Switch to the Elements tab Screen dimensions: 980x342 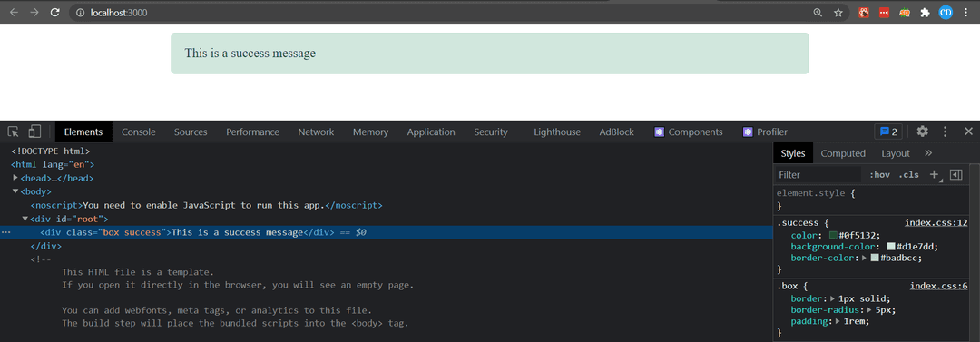(x=83, y=132)
